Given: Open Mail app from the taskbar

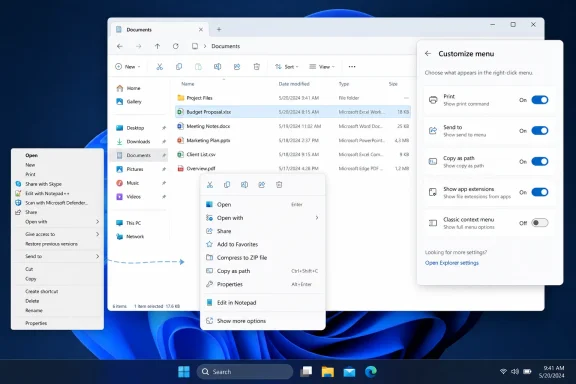Looking at the screenshot, I should tap(349, 372).
